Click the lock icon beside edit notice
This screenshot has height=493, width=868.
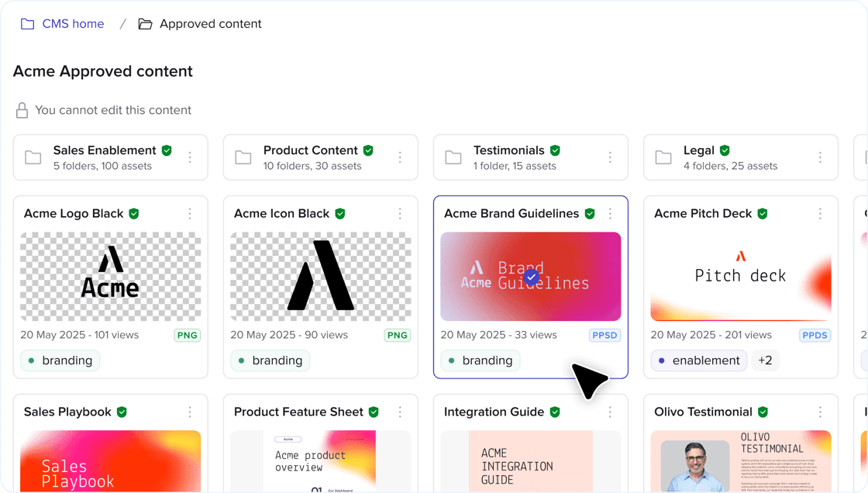(22, 110)
